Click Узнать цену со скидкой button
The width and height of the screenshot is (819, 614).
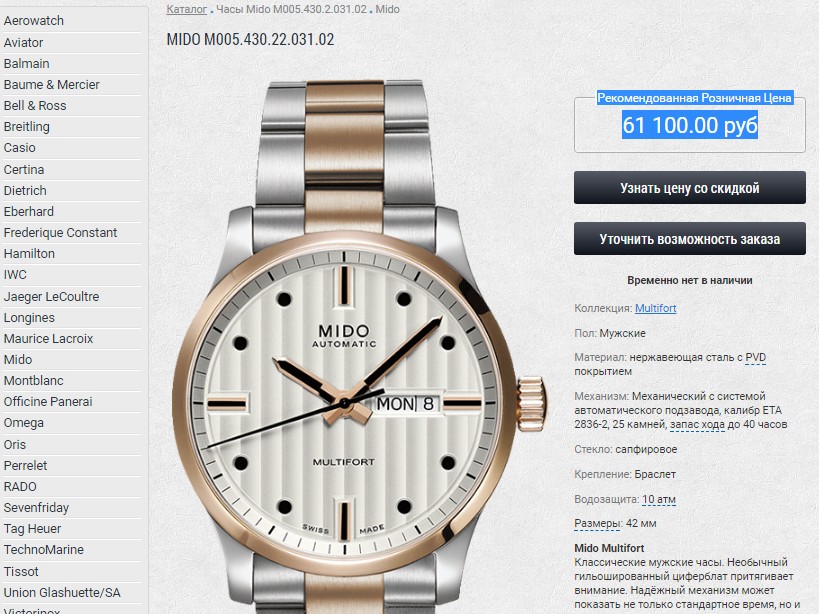pos(689,188)
